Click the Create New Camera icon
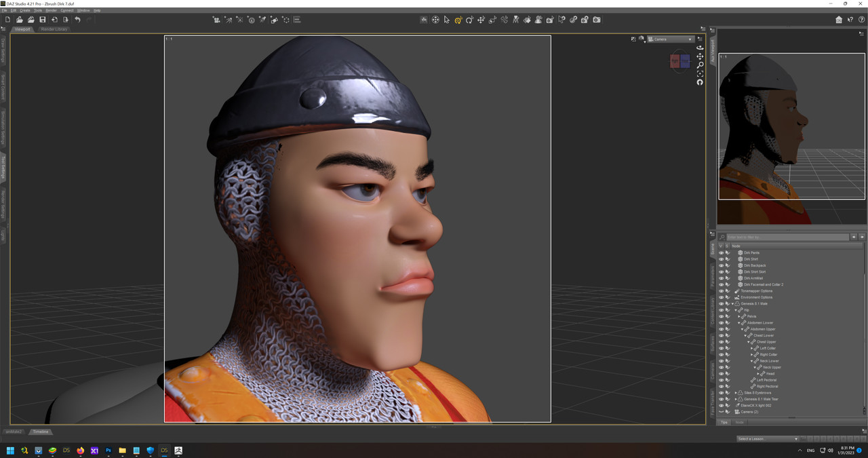The image size is (868, 458). point(216,20)
